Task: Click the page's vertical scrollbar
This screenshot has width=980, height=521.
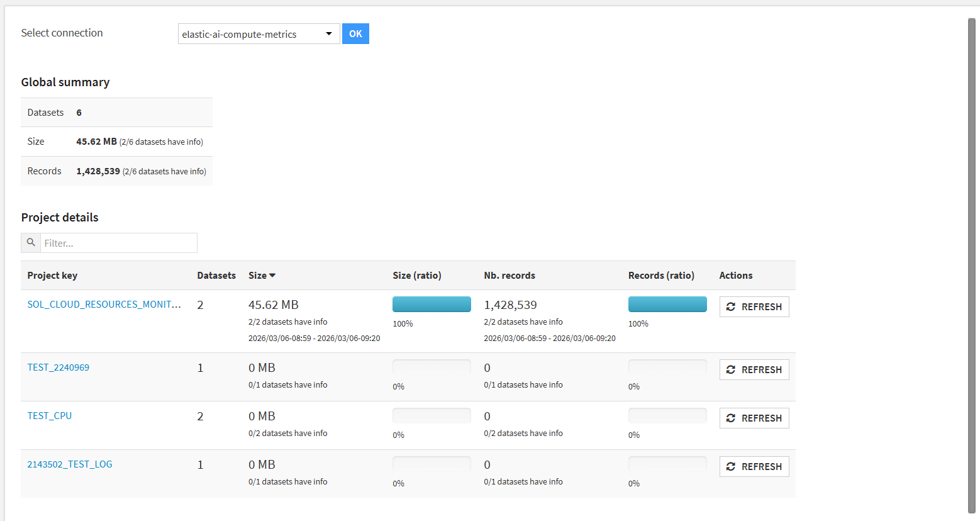Action: point(971,266)
